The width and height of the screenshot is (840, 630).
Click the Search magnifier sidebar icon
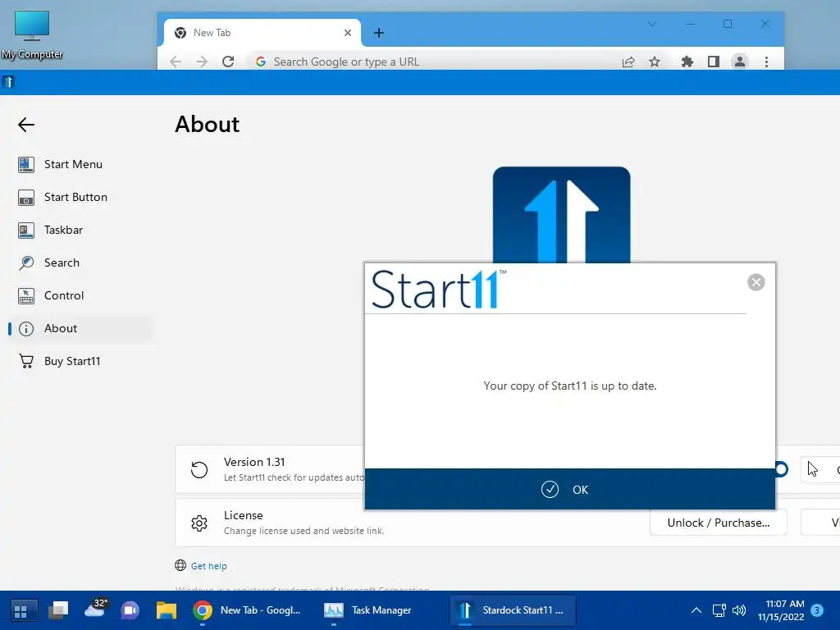(25, 263)
